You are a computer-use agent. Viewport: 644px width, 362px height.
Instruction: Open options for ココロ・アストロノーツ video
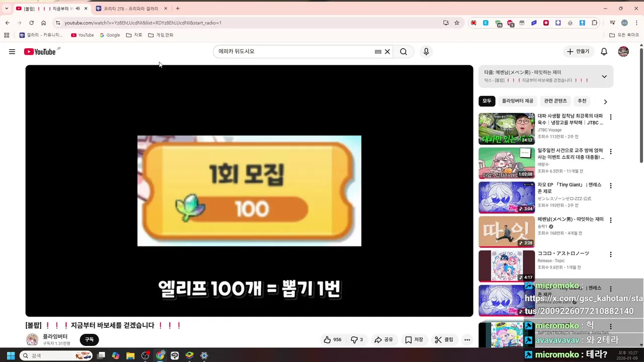(611, 254)
